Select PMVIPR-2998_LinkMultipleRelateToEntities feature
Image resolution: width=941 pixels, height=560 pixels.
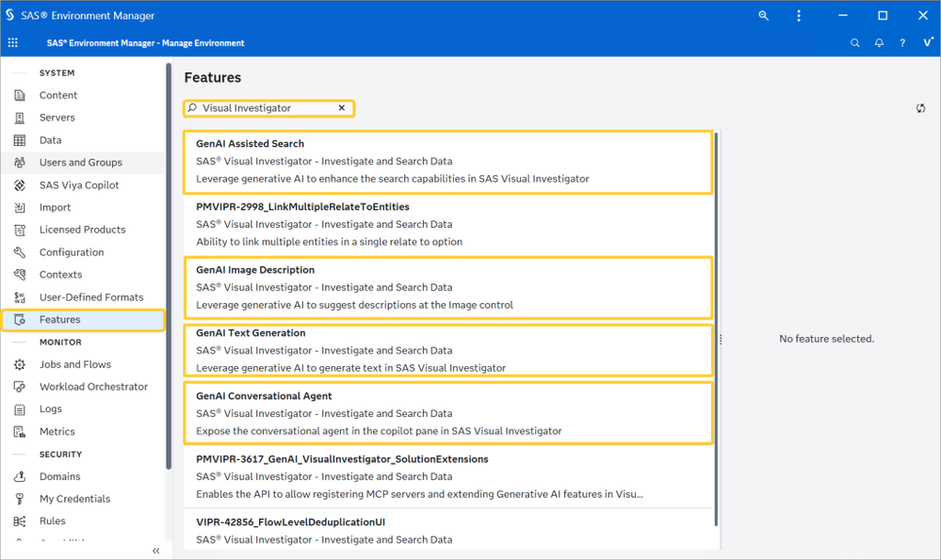448,225
